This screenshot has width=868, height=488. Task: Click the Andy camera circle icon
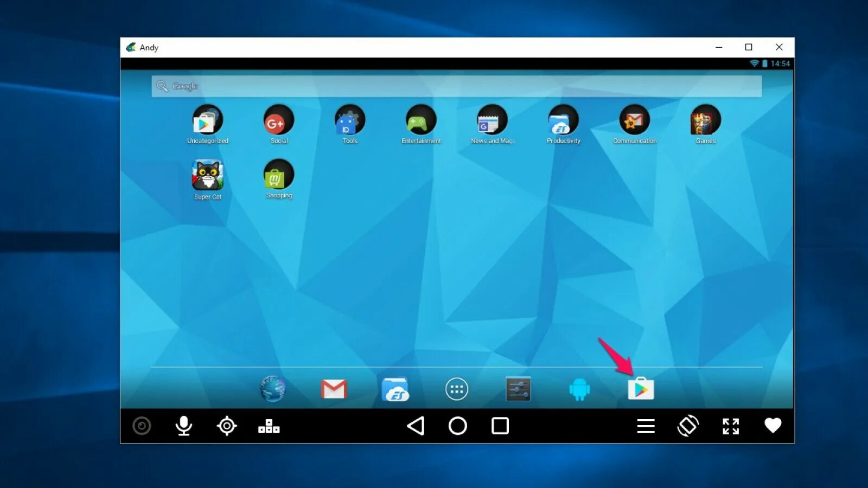(142, 426)
